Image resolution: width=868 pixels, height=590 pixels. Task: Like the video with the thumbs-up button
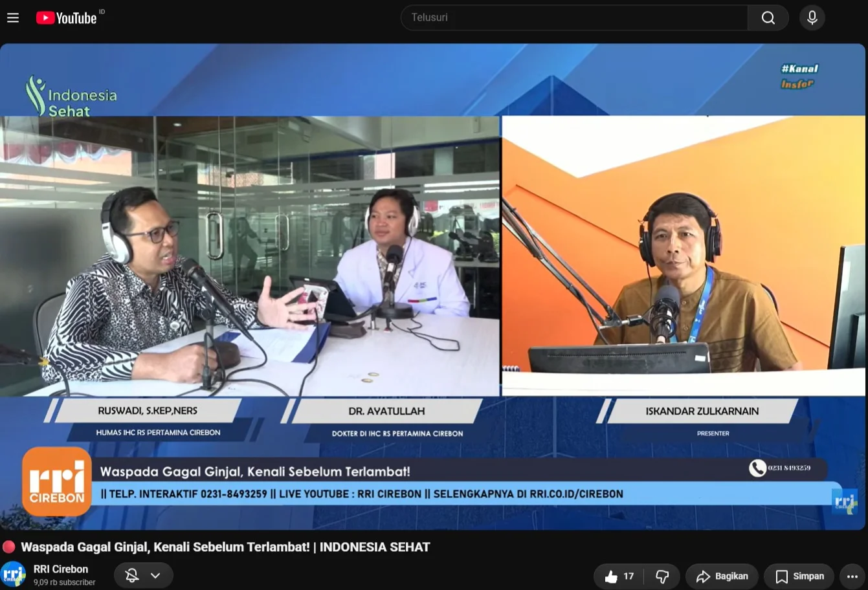pyautogui.click(x=619, y=576)
